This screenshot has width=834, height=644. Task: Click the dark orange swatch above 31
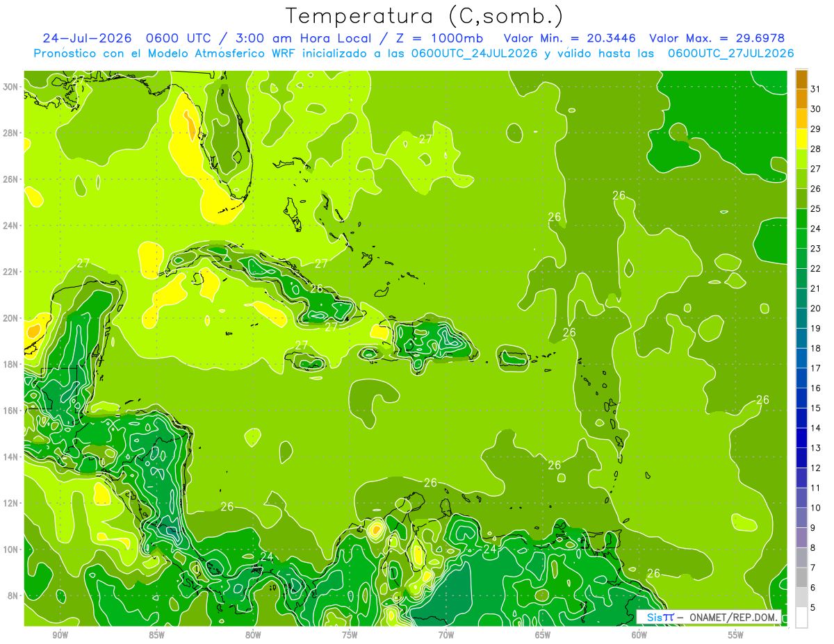801,79
